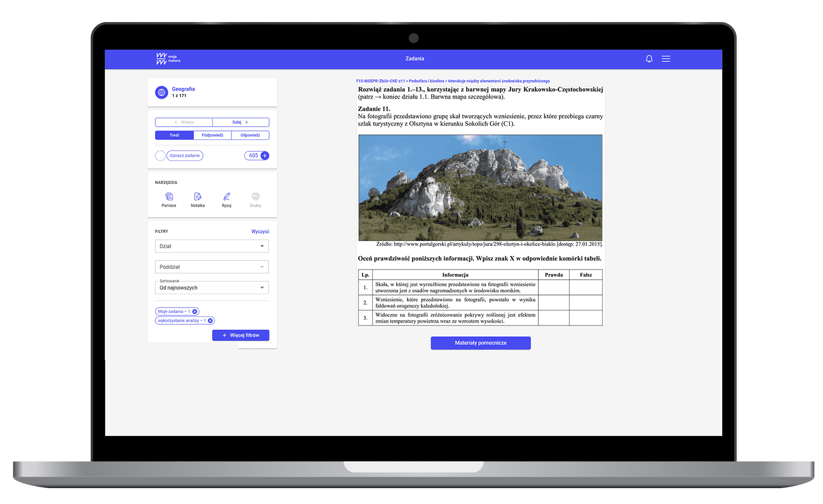Open the Sortowanie dropdown Od najnowszych
Screen dimensions: 823x504
click(x=212, y=287)
